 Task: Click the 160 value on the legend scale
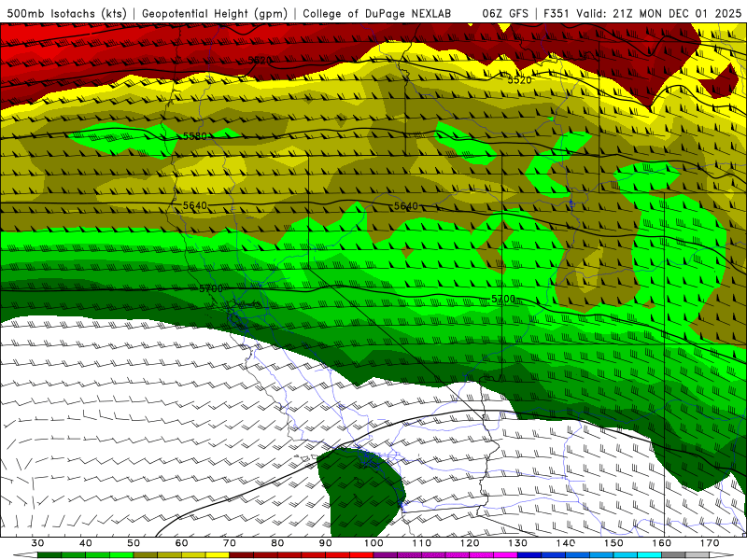click(x=662, y=543)
